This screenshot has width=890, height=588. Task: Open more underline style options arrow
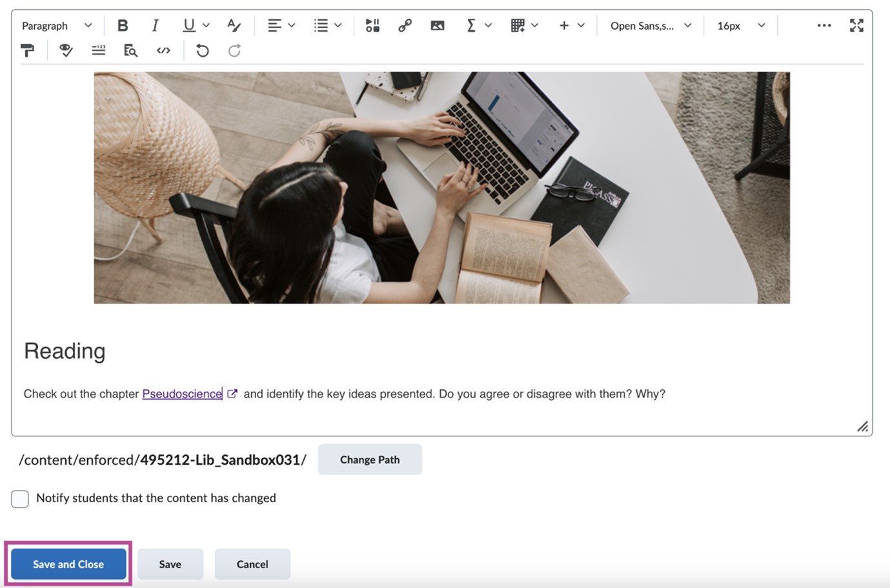pyautogui.click(x=206, y=26)
